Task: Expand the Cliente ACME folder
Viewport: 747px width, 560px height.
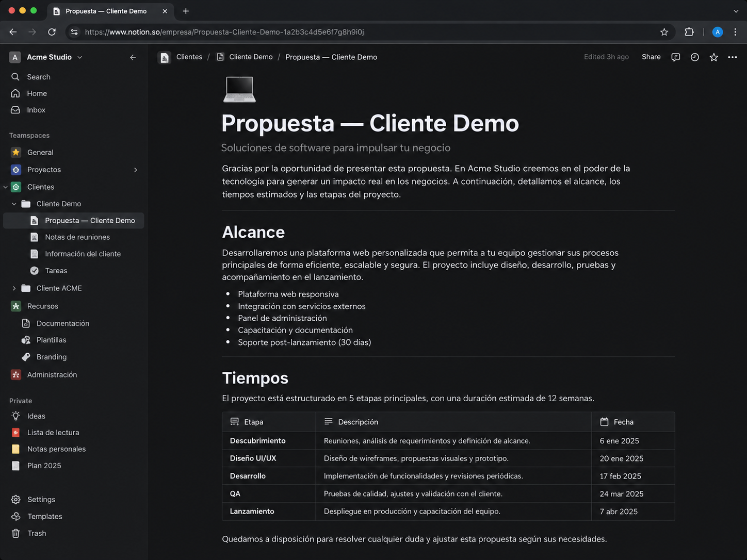Action: (x=14, y=288)
